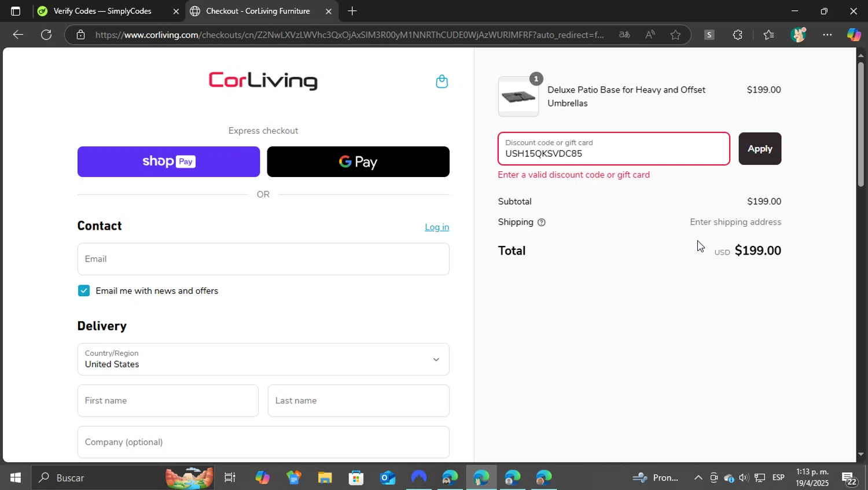Add this page to favorites star
Screen dimensions: 868x490
click(x=675, y=35)
